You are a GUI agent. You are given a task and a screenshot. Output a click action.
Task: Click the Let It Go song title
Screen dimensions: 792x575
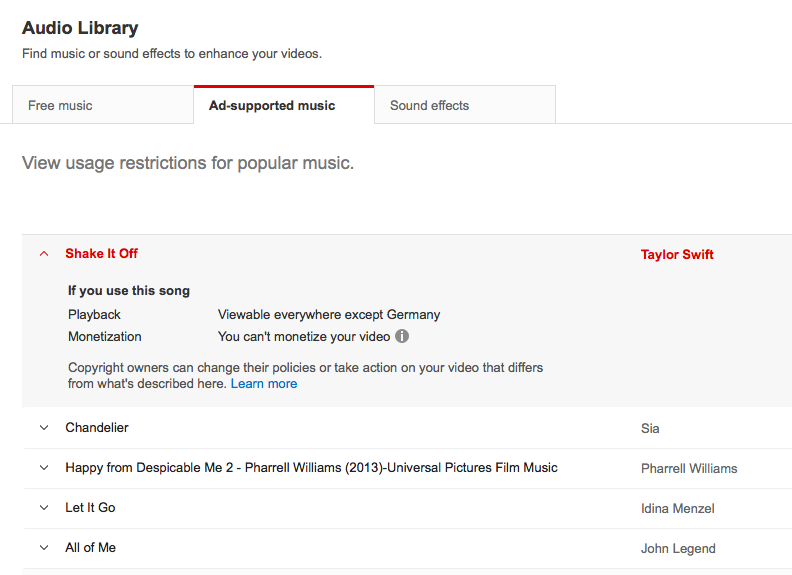pos(90,508)
